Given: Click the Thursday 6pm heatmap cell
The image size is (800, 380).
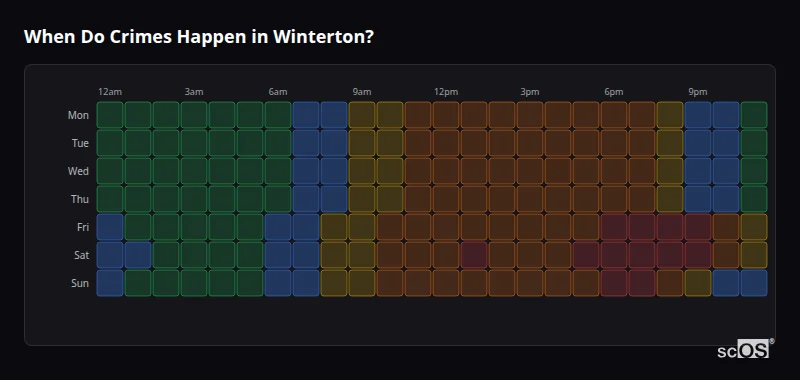Looking at the screenshot, I should (x=614, y=199).
